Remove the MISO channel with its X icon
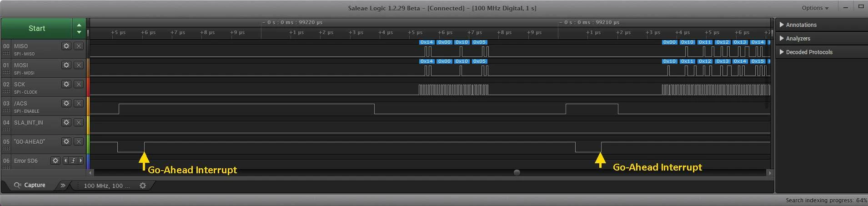Screen dimensions: 868x206 (x=79, y=46)
